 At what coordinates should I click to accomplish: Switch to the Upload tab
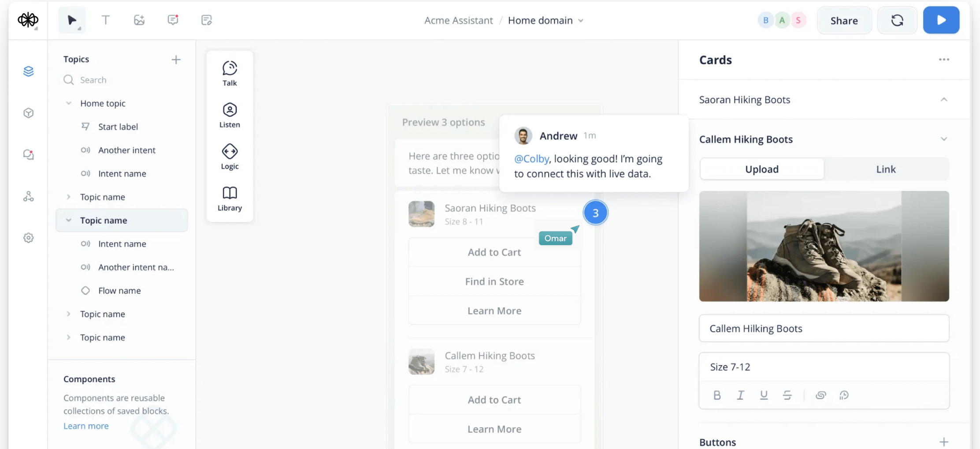pyautogui.click(x=762, y=169)
